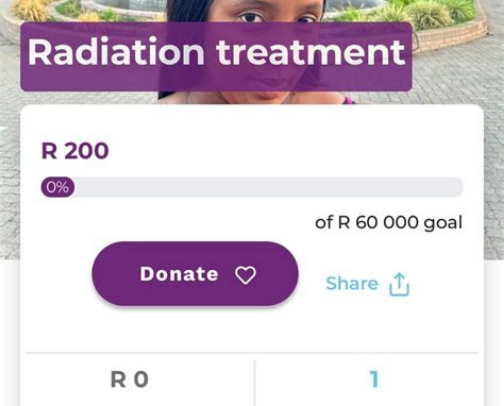Image resolution: width=504 pixels, height=406 pixels.
Task: Click the divider line above the statistics
Action: pyautogui.click(x=252, y=353)
